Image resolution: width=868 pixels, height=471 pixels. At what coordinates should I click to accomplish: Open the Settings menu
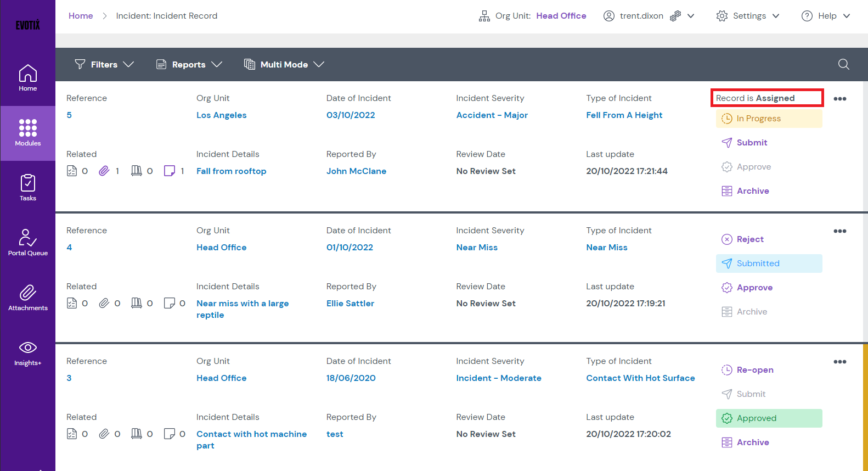click(x=748, y=16)
